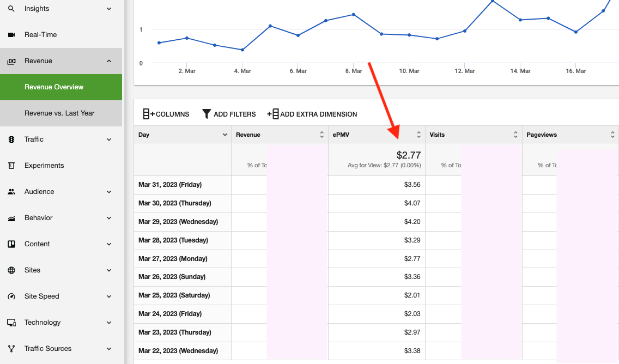
Task: Open Revenue Overview page
Action: pos(61,87)
